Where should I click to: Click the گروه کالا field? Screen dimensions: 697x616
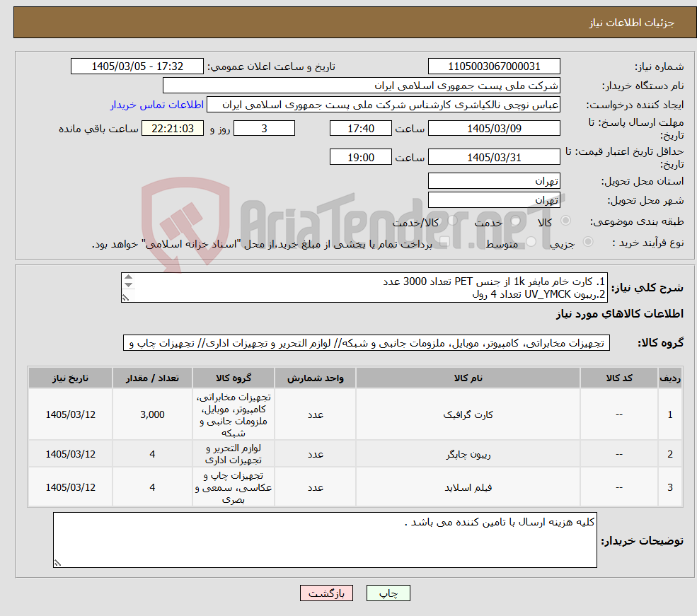coord(367,343)
